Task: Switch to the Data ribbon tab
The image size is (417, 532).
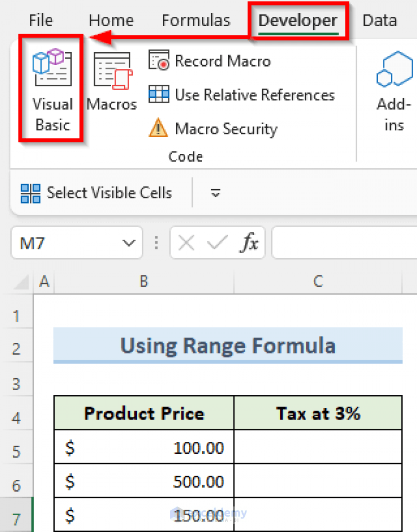Action: click(380, 20)
